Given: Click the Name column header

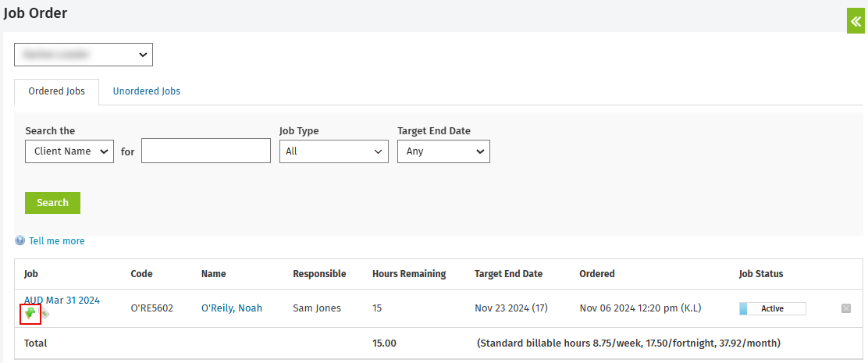Looking at the screenshot, I should coord(214,273).
